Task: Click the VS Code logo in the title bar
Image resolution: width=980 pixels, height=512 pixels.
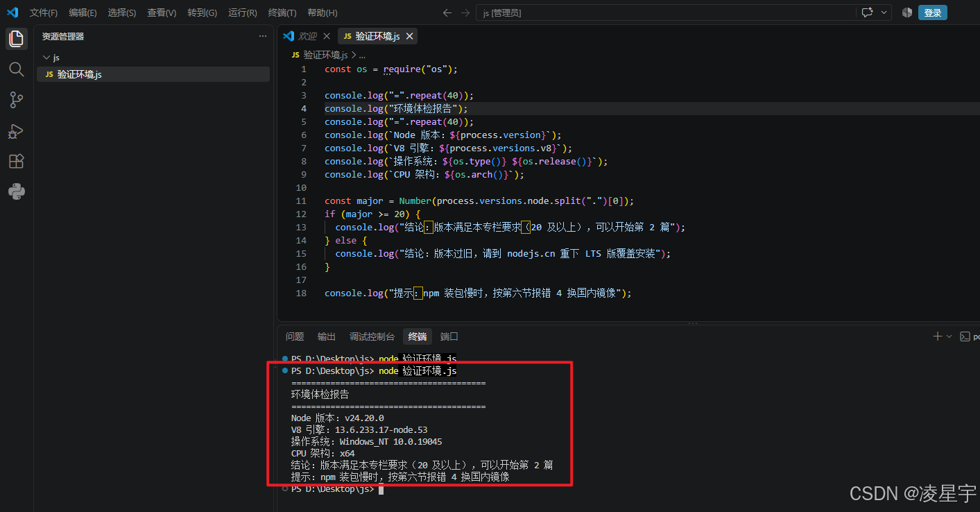Action: [12, 12]
